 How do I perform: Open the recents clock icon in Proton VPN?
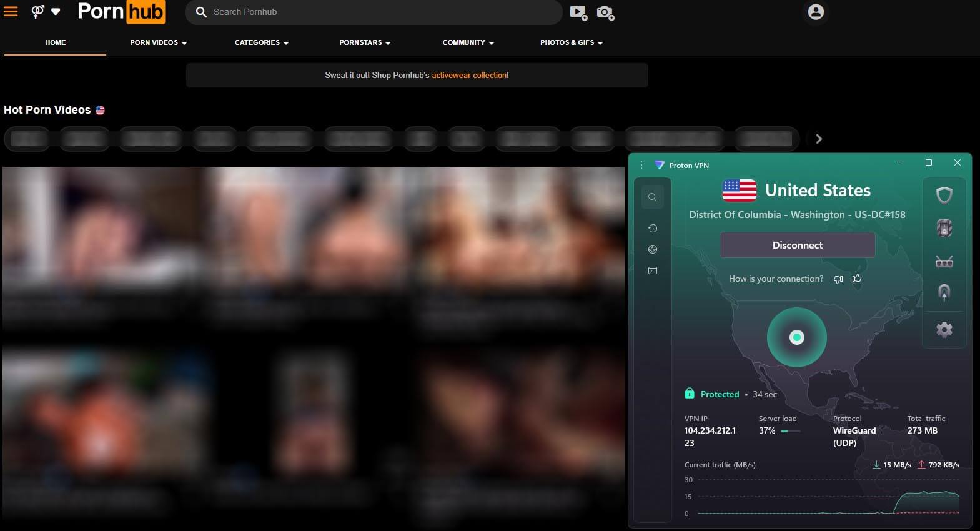[652, 228]
